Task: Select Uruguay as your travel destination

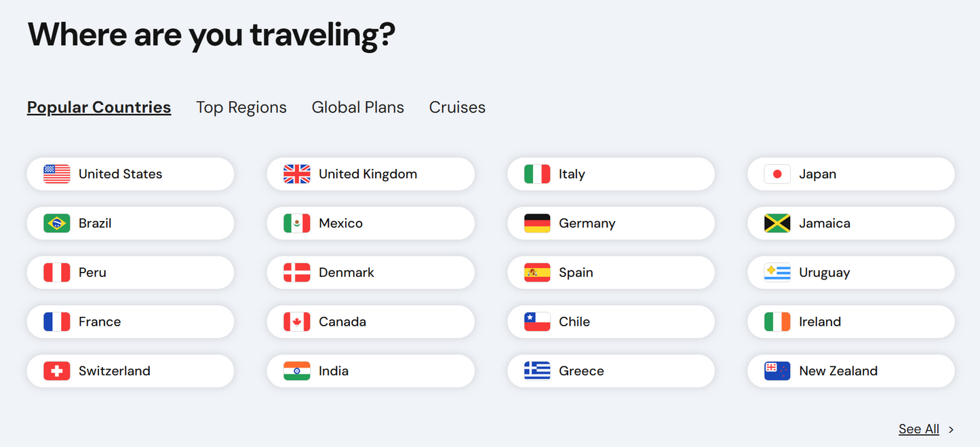Action: [x=850, y=272]
